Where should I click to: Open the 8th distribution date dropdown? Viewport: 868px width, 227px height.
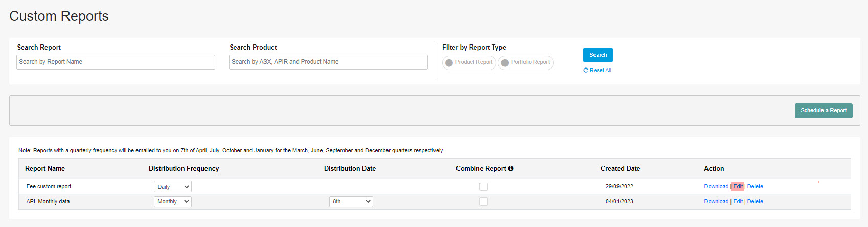351,201
